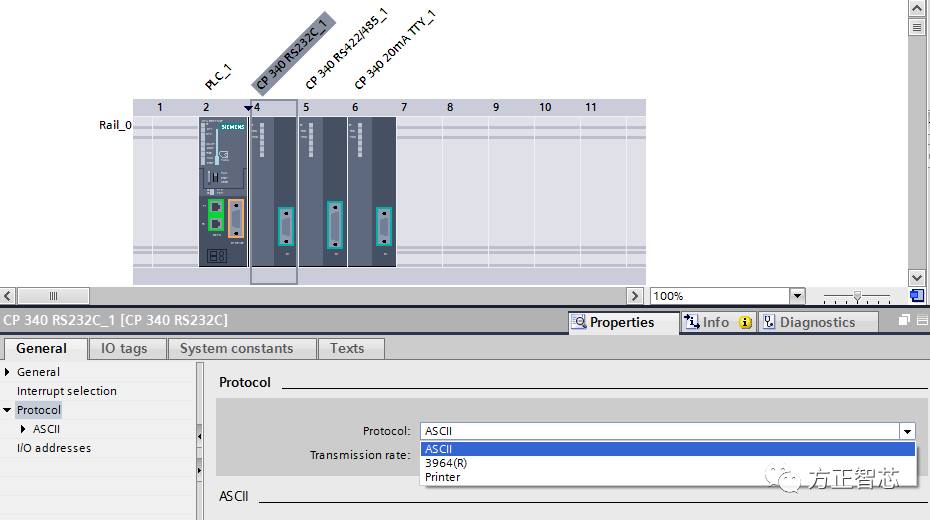Expand the ASCII subnode under Protocol
Image resolution: width=930 pixels, height=520 pixels.
(24, 429)
